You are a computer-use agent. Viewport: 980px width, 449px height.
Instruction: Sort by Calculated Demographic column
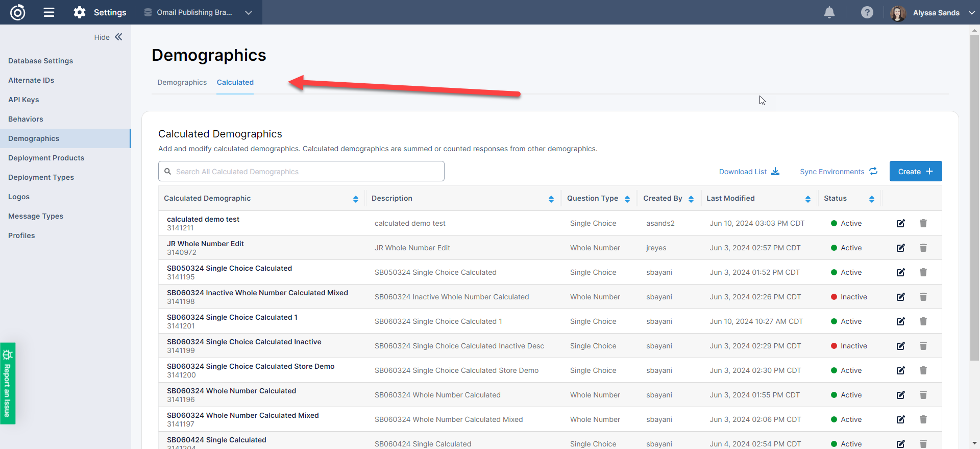355,199
